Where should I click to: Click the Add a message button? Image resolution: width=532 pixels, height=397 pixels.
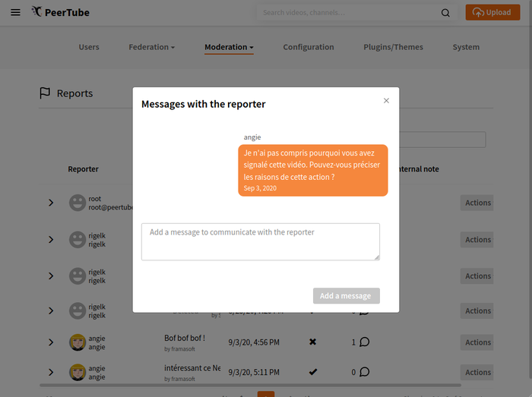[x=346, y=296]
